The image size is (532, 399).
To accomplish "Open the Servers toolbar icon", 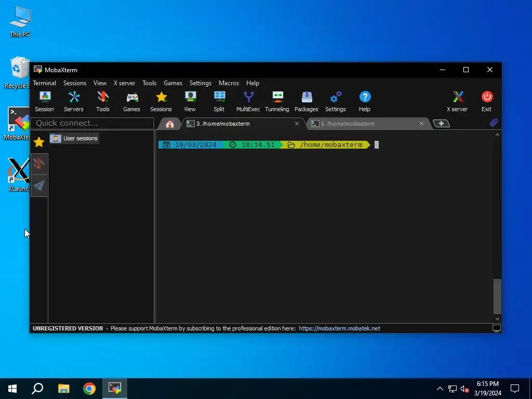I will [74, 101].
